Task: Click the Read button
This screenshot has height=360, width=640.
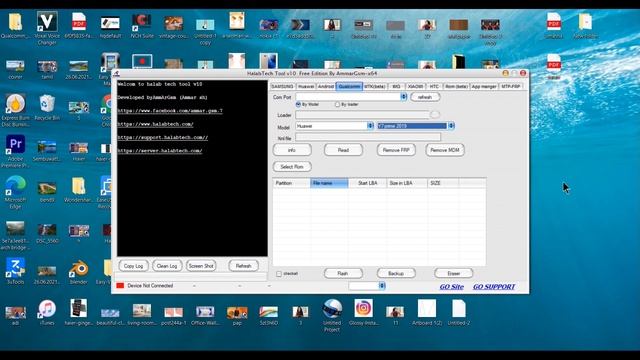Action: pyautogui.click(x=343, y=150)
